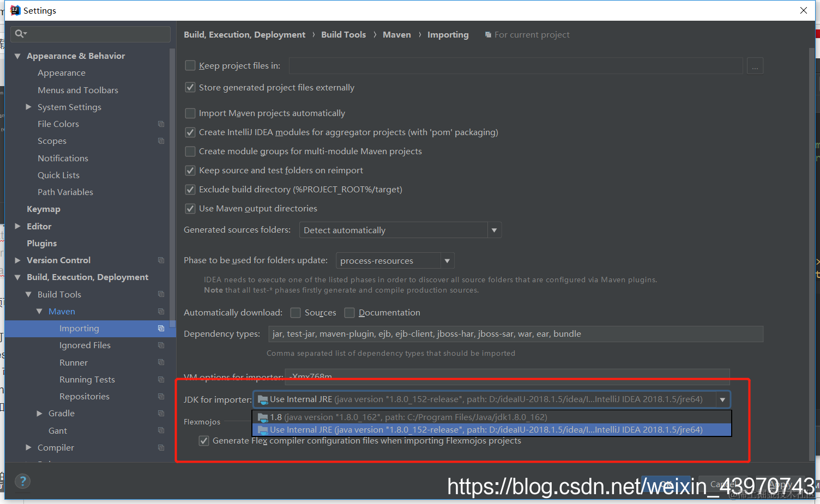Click the Keep project files path field
This screenshot has height=504, width=820.
coord(516,65)
